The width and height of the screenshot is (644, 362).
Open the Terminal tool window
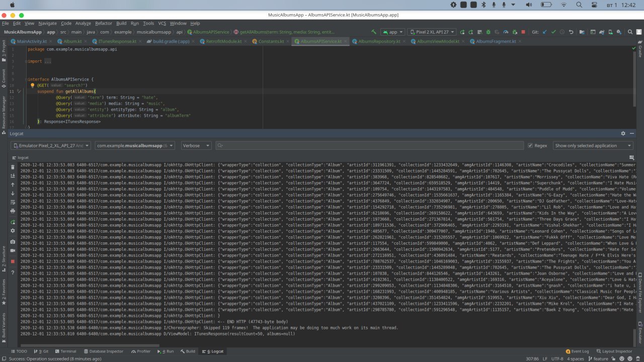(x=65, y=351)
